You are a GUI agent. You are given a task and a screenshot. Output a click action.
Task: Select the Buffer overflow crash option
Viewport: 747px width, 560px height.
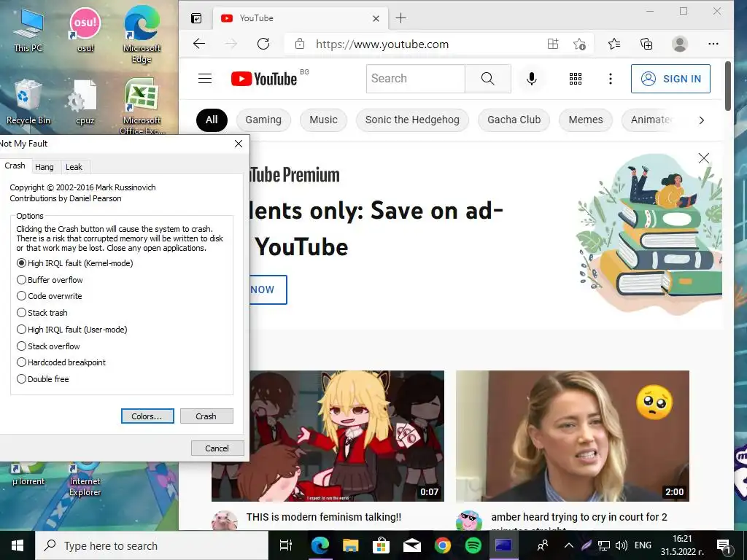click(x=50, y=279)
